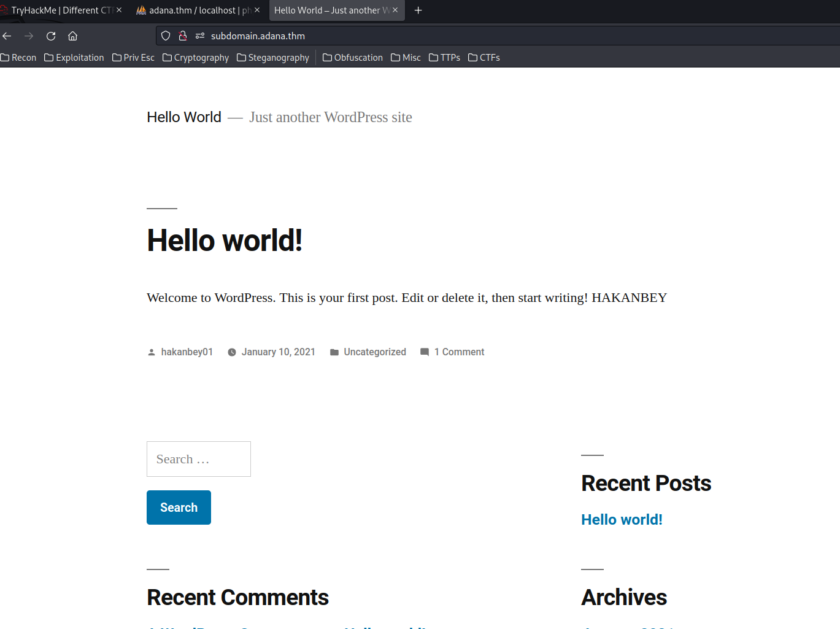Switch to the TryHackMe Different CTF tab
Image resolution: width=840 pixels, height=629 pixels.
[61, 10]
